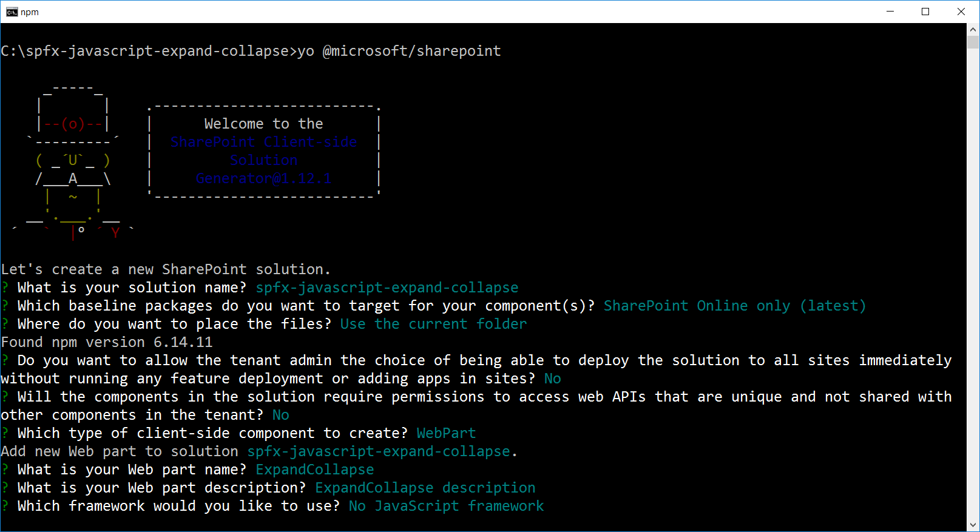Click the vertical scrollbar thumb

tap(973, 42)
